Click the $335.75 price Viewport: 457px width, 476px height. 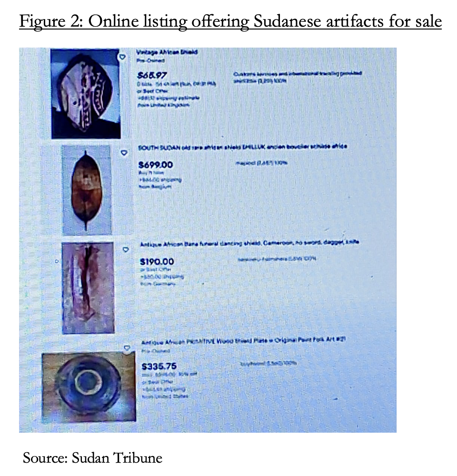coord(159,367)
